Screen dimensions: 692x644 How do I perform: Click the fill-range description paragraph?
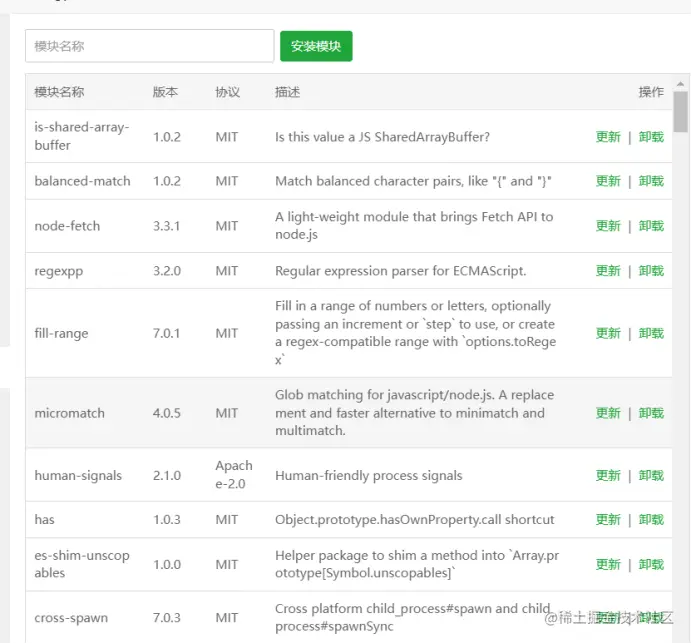415,333
